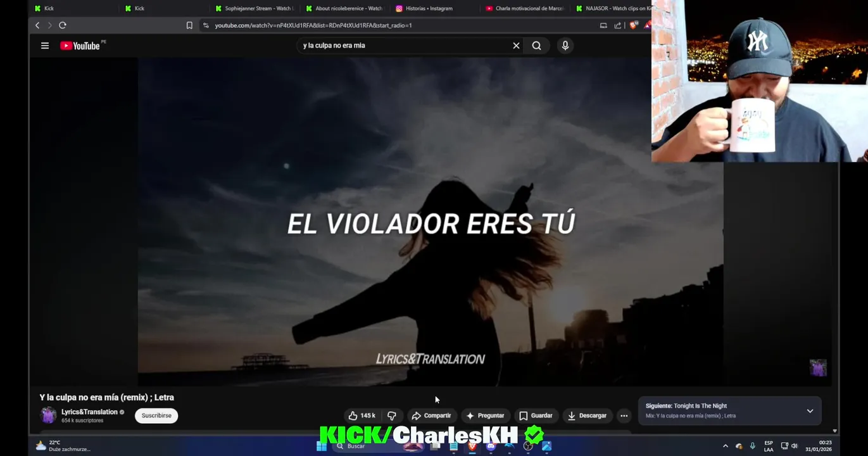The height and width of the screenshot is (456, 868).
Task: Open Discord taskbar icon
Action: (491, 446)
